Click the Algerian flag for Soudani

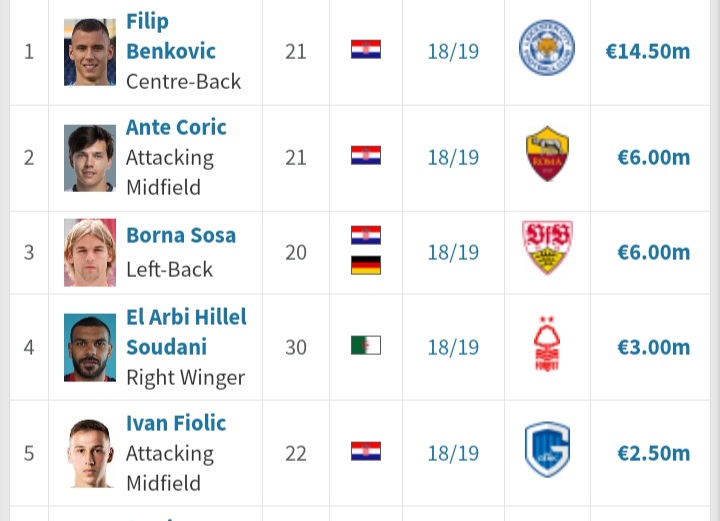tap(366, 345)
